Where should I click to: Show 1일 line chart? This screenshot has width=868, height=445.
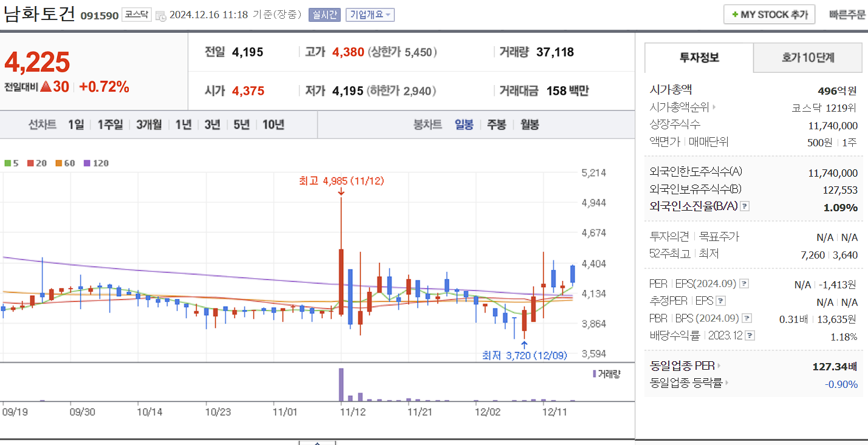(x=76, y=124)
